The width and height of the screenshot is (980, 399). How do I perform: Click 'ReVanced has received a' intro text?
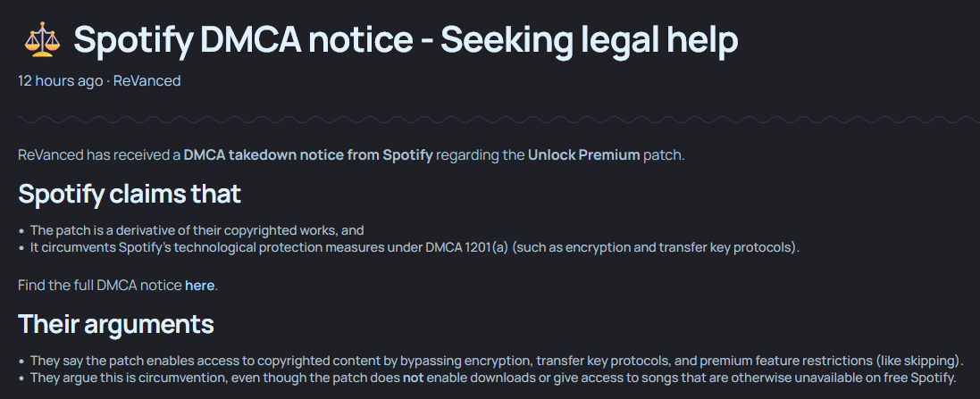pos(98,155)
